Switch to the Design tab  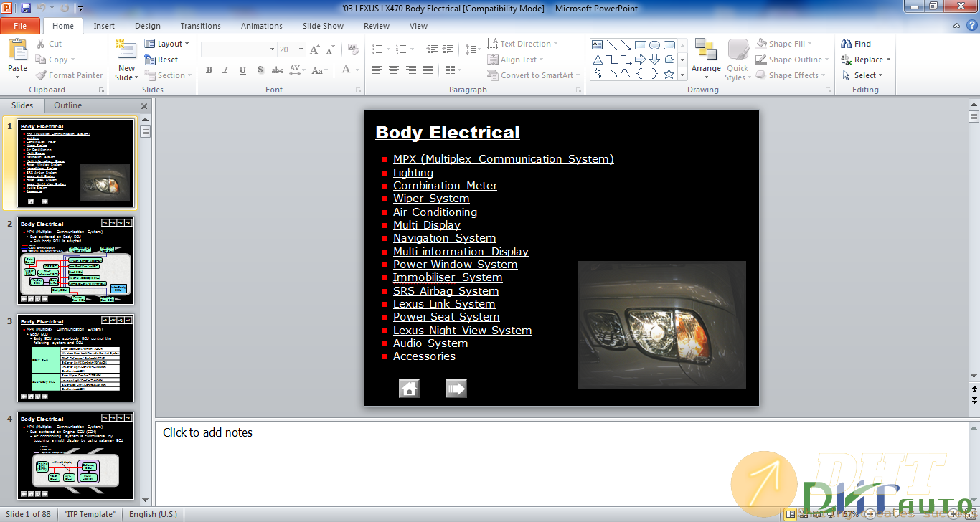[148, 26]
